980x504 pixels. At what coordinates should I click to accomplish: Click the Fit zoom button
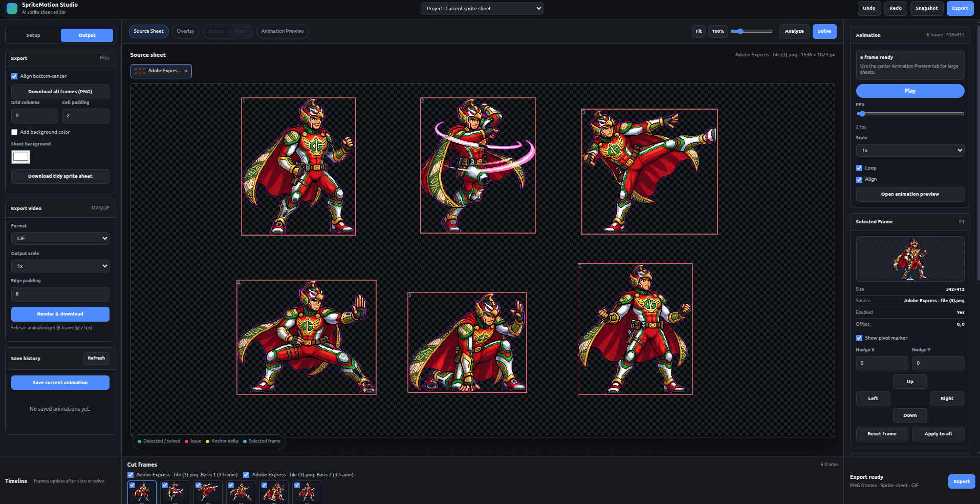tap(699, 31)
